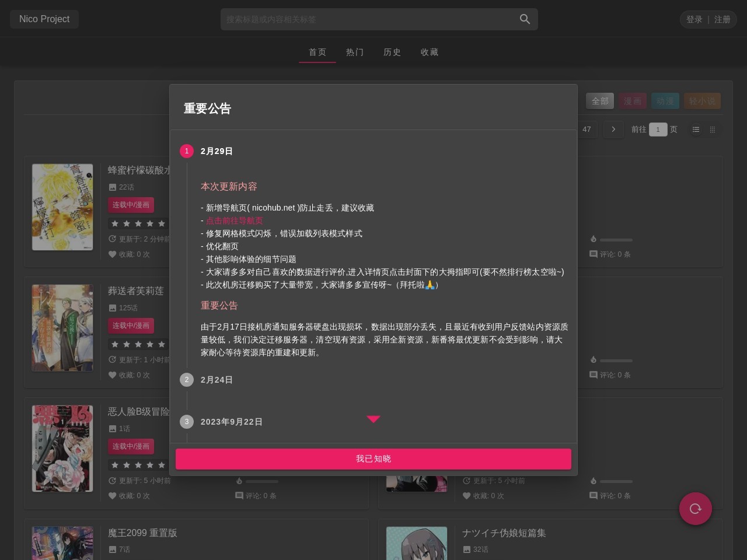
Task: Click the page number input field
Action: coord(658,129)
